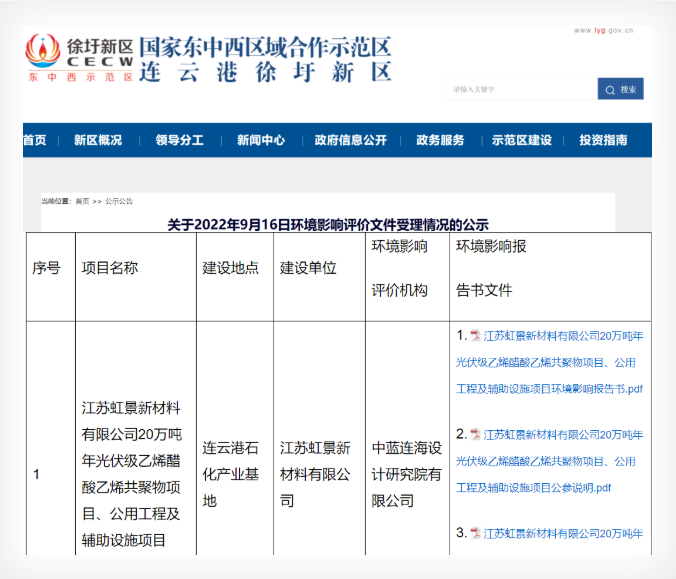Focus the keyword search input field
This screenshot has height=579, width=676.
[521, 89]
